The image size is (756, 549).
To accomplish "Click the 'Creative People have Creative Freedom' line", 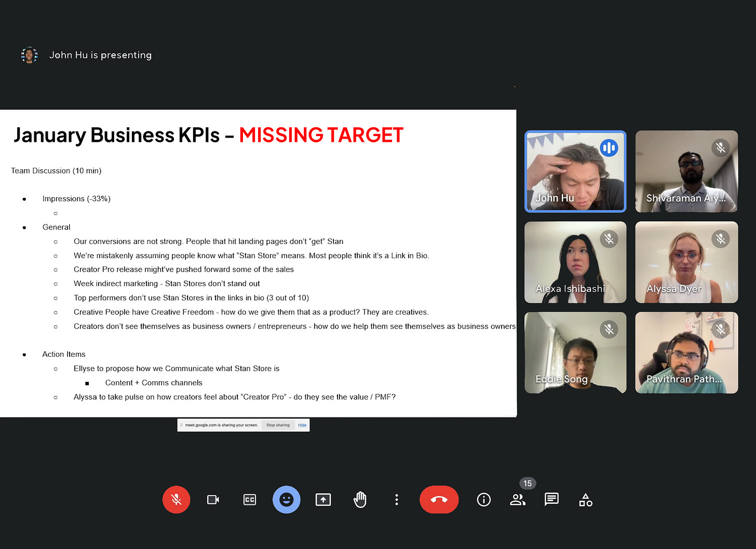I will (x=251, y=312).
